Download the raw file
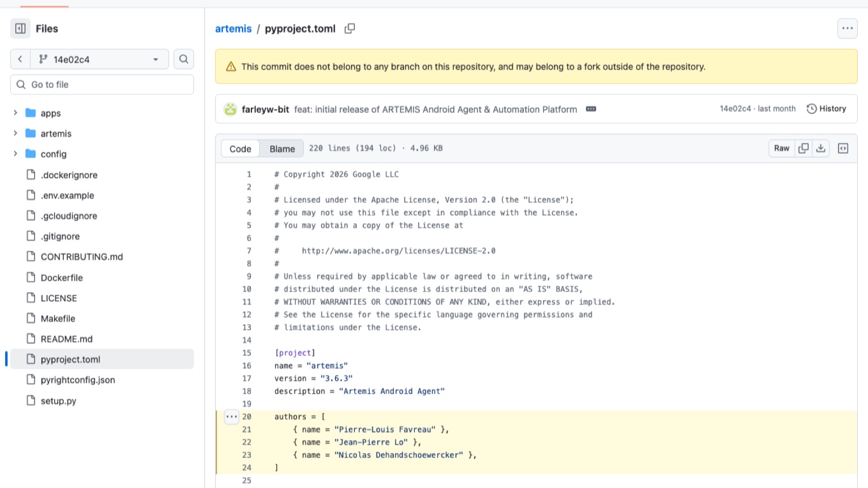 (x=821, y=148)
